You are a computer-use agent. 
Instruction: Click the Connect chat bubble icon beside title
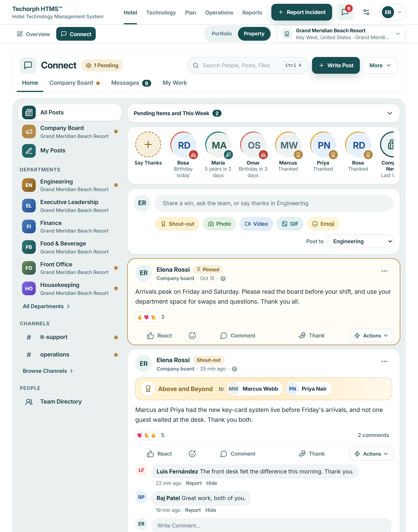click(28, 65)
